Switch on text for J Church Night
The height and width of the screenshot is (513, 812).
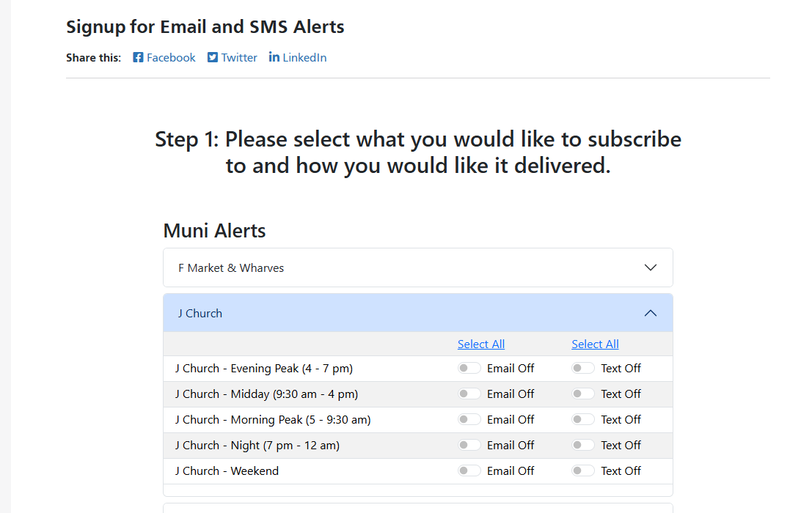pos(583,445)
